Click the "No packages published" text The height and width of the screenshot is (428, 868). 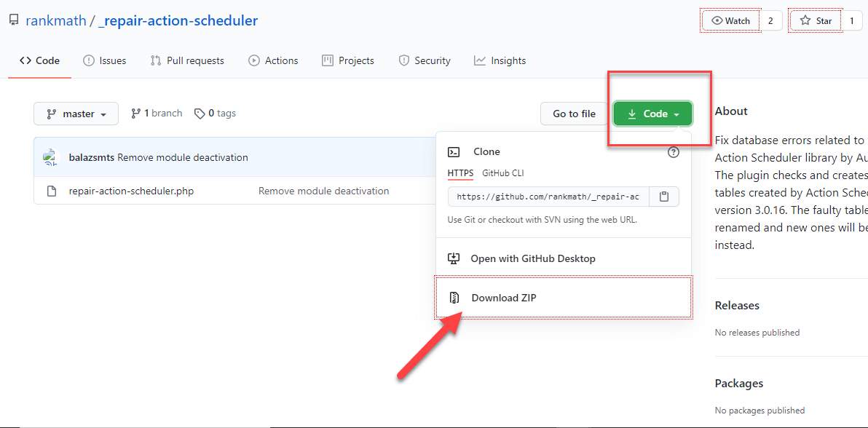[x=760, y=411]
